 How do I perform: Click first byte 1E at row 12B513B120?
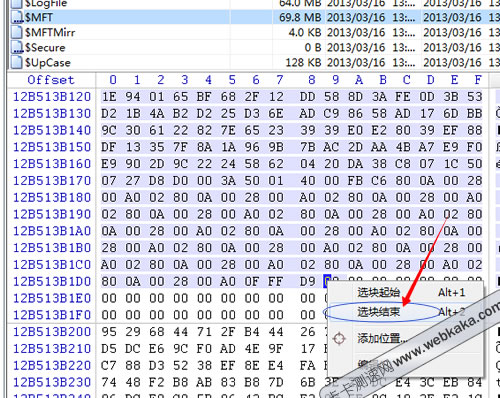[x=109, y=97]
